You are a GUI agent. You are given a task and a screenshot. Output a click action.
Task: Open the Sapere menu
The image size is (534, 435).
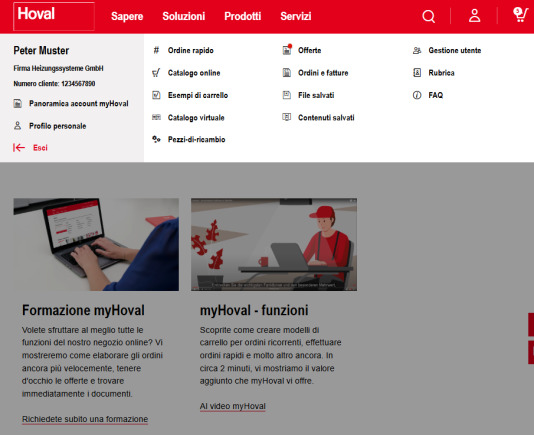pos(127,16)
